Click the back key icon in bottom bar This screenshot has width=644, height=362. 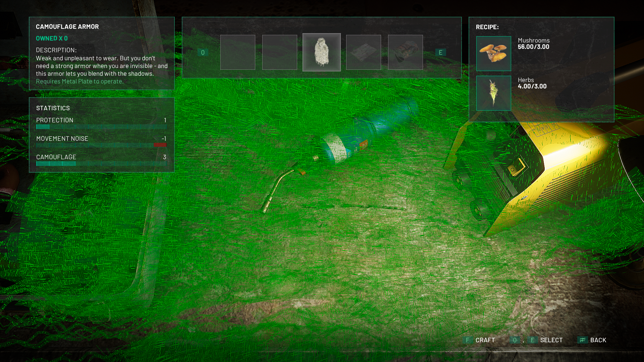point(582,340)
